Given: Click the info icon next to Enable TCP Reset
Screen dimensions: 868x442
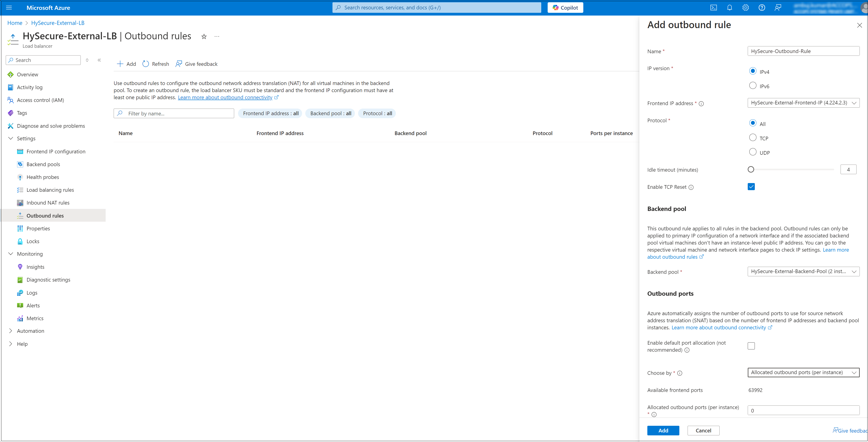Looking at the screenshot, I should point(691,187).
